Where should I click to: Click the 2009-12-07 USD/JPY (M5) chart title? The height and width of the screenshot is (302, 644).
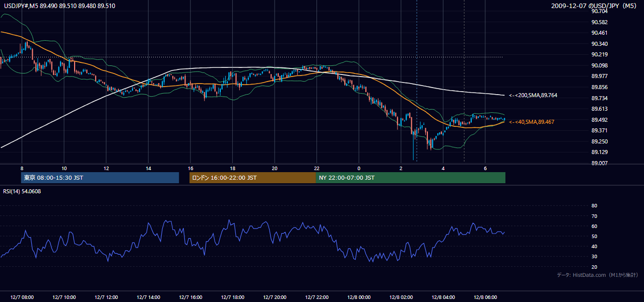[594, 6]
